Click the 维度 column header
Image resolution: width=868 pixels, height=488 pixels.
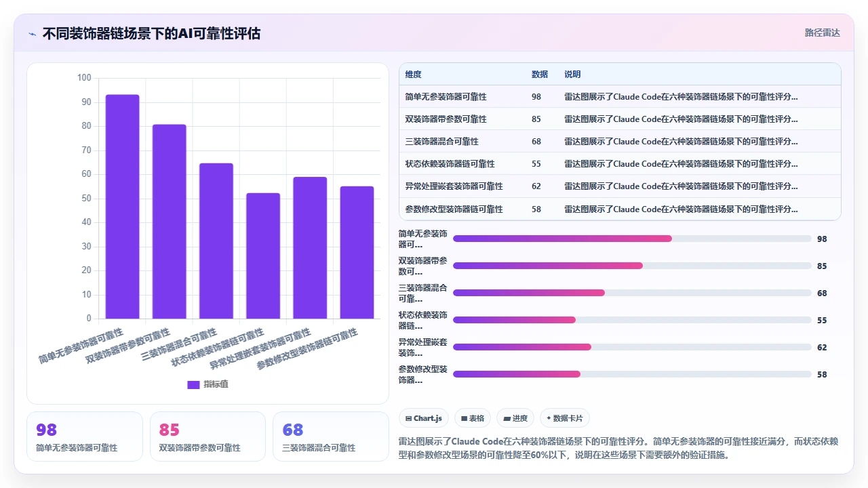(413, 75)
